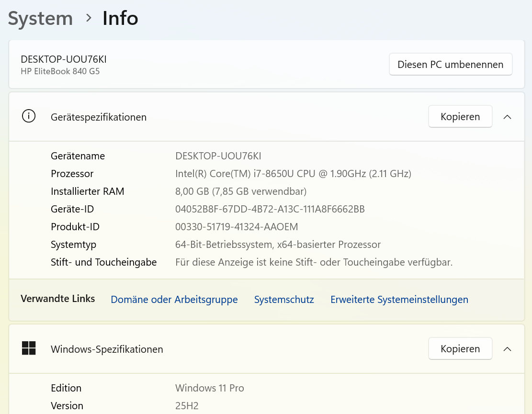Select the Produkt-ID value 00330-51719-41324-AAOEM
The image size is (532, 414).
point(237,227)
